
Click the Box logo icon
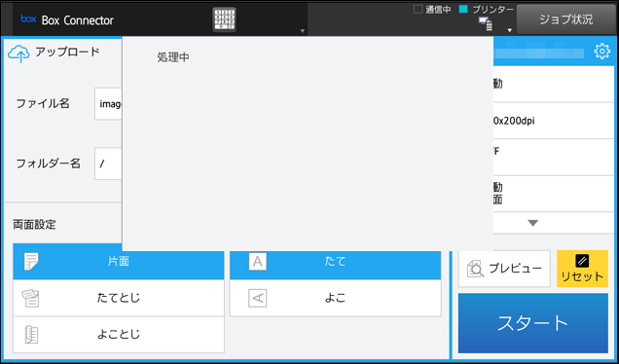(28, 18)
